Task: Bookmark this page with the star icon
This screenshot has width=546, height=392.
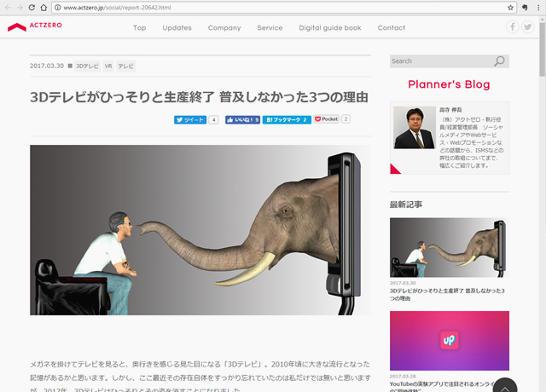Action: click(x=512, y=7)
